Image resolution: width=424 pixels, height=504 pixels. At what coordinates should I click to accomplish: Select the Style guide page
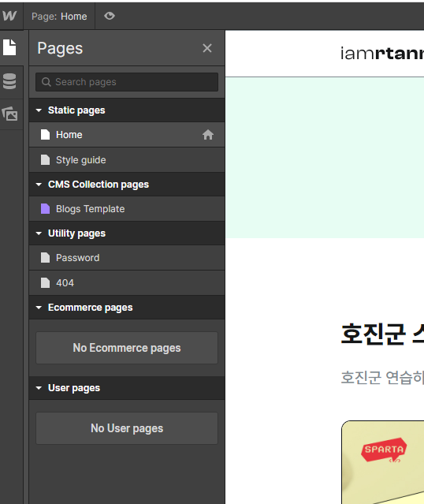pyautogui.click(x=127, y=160)
